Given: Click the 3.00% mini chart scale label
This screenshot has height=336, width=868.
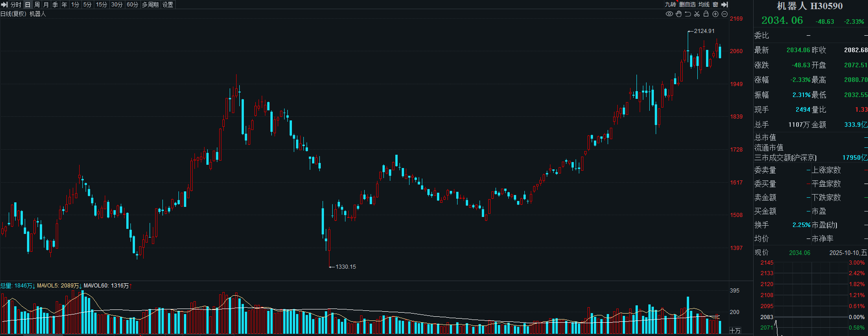Looking at the screenshot, I should [857, 263].
